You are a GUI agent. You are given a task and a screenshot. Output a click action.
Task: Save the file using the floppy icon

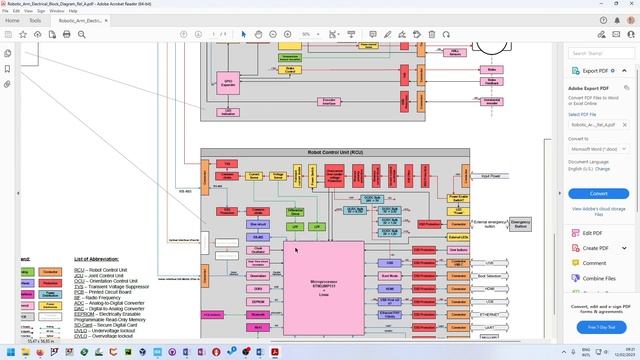(x=8, y=35)
